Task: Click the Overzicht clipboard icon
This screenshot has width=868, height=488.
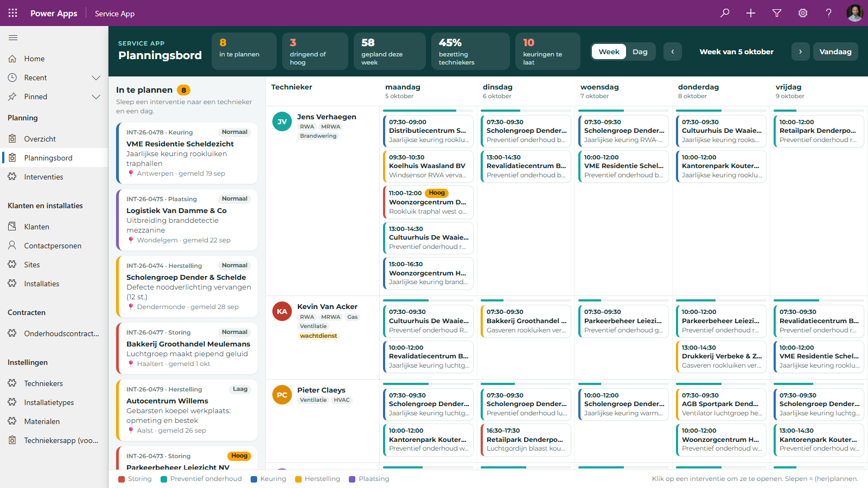Action: pyautogui.click(x=12, y=139)
